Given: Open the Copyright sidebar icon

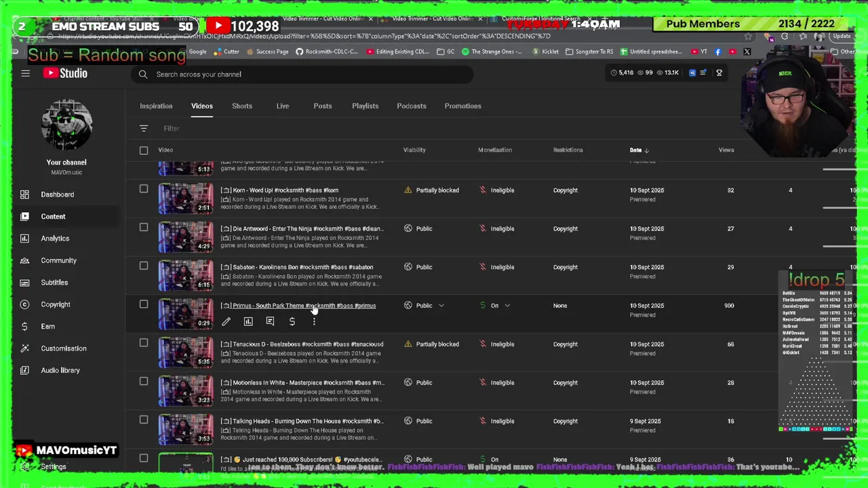Looking at the screenshot, I should (x=24, y=304).
